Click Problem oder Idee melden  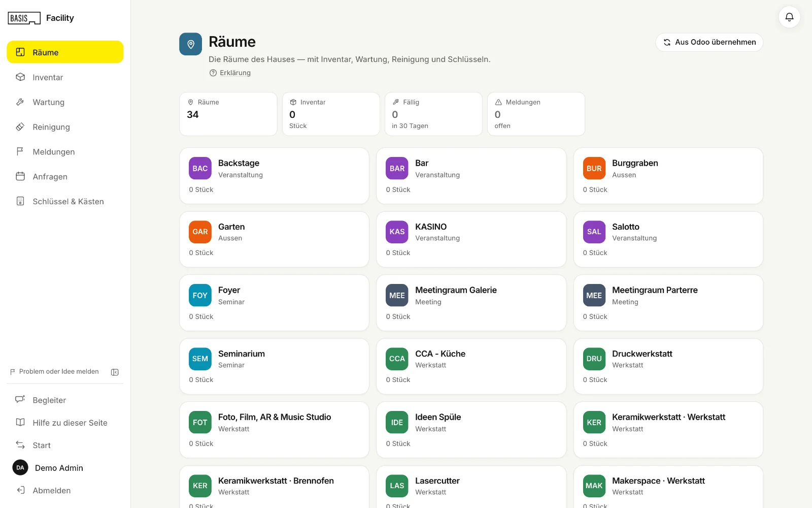54,372
